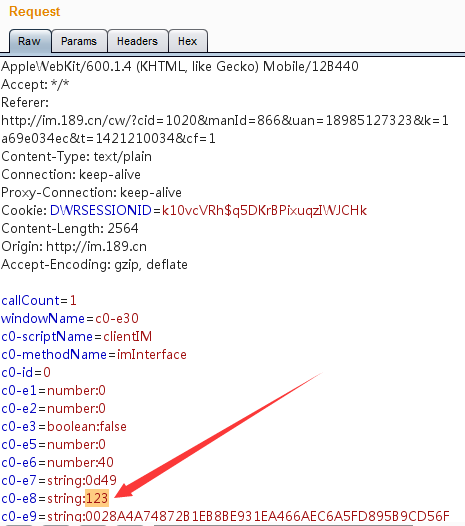Click the line 'a69e034ec&t=1421210034&cf=1'
This screenshot has height=526, width=465.
pos(108,139)
